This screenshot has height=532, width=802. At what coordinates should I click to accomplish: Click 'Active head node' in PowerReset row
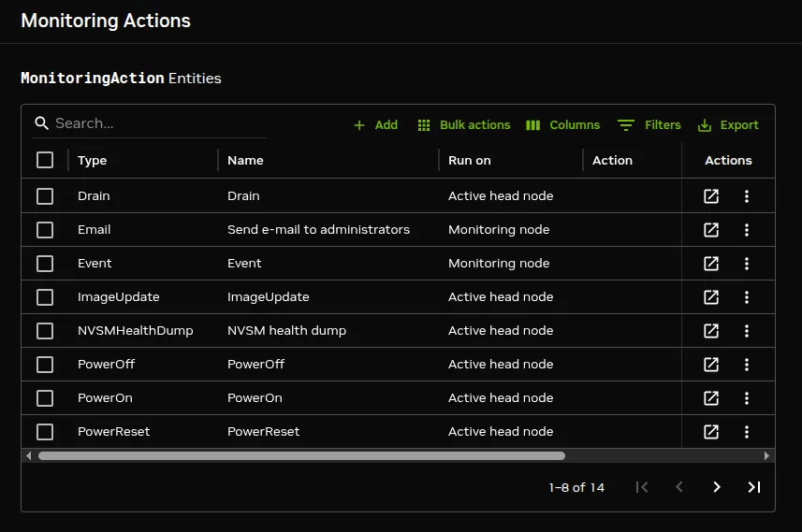coord(501,432)
